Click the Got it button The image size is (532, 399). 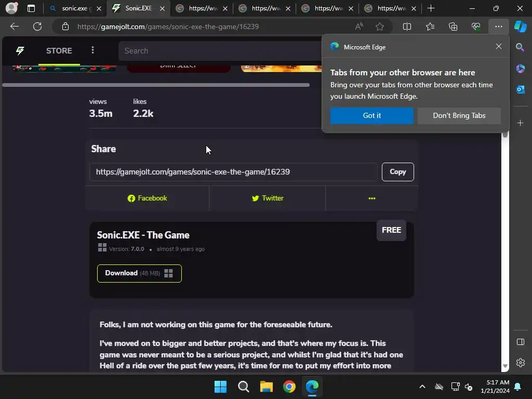point(372,116)
